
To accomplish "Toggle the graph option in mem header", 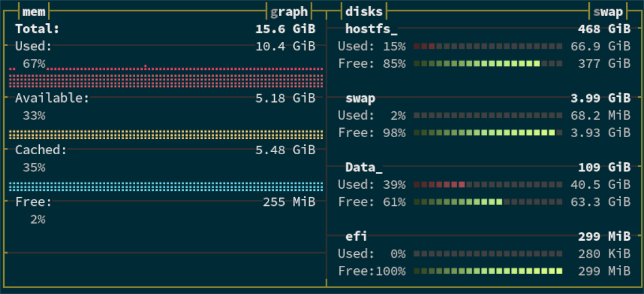I will coord(289,11).
